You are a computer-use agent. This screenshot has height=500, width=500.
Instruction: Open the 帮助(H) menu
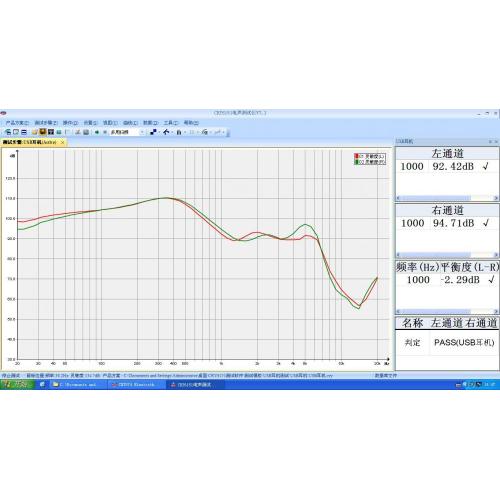pyautogui.click(x=191, y=123)
